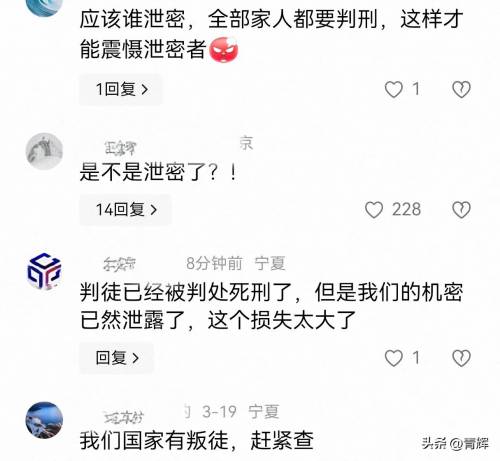Open the grey sketch avatar profile
The image size is (500, 461).
[x=44, y=151]
